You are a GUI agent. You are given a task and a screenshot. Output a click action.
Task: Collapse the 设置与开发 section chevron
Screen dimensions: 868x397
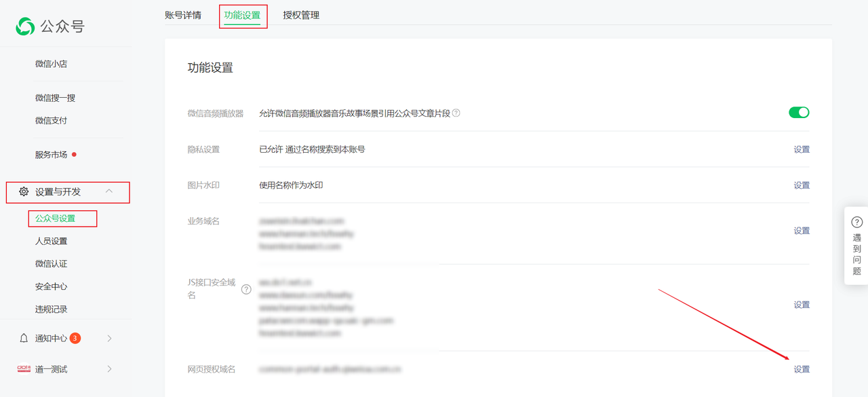110,192
